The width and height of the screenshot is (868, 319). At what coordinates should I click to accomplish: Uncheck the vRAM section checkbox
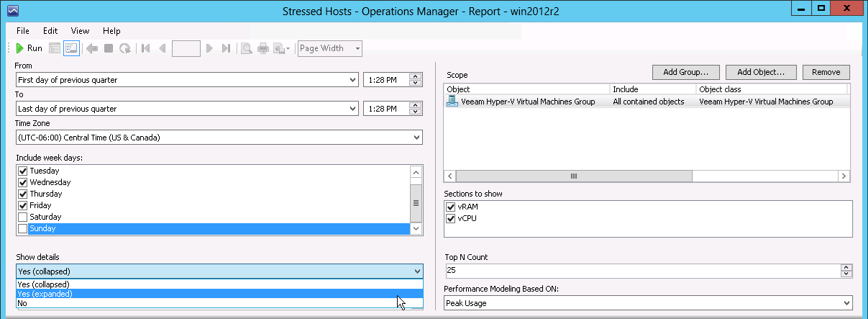pos(451,207)
